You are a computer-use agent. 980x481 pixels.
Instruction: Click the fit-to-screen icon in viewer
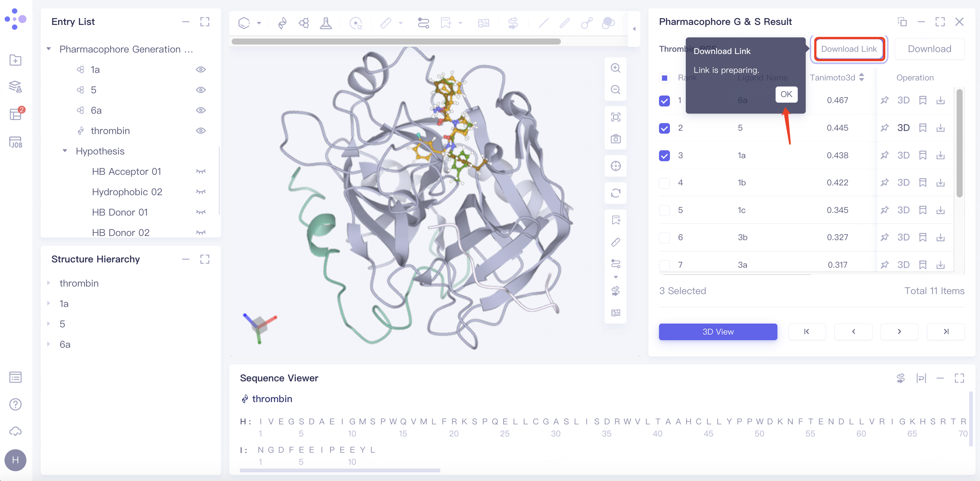616,117
